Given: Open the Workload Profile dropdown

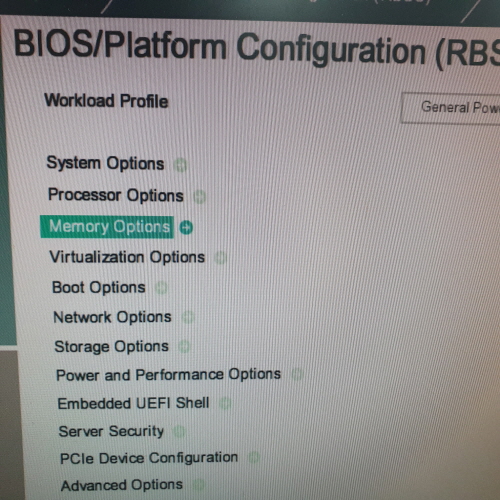Looking at the screenshot, I should [x=451, y=108].
